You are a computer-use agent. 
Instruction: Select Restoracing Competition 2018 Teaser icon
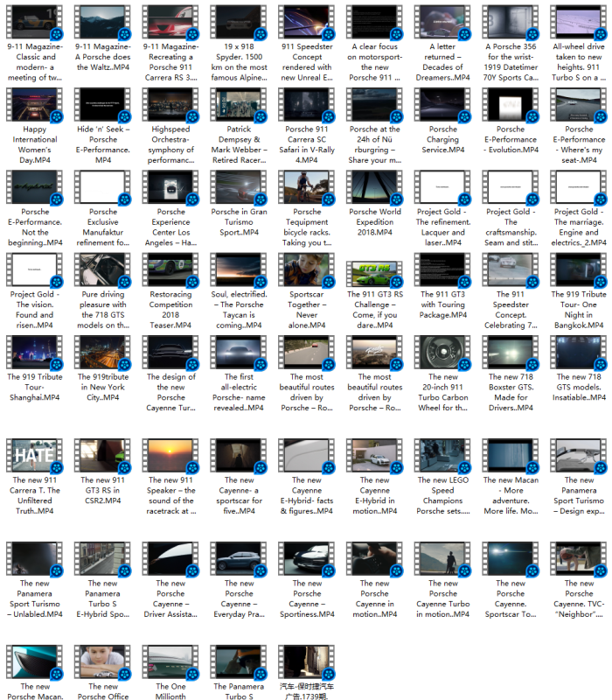pos(170,269)
